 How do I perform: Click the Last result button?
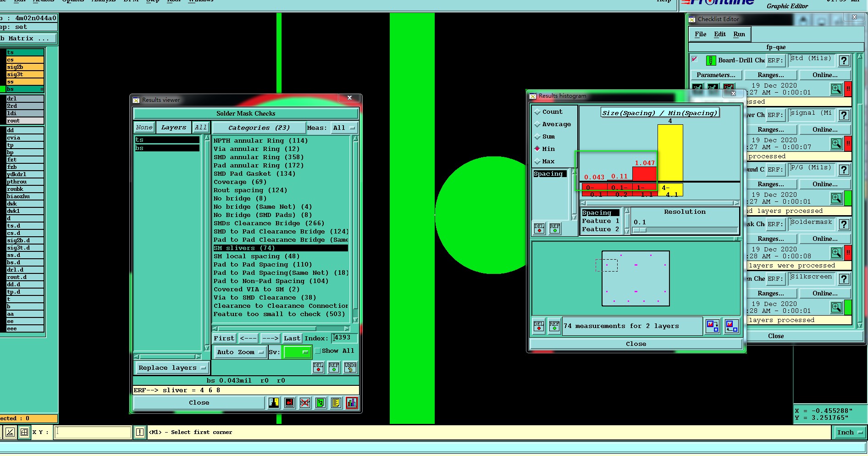[292, 339]
